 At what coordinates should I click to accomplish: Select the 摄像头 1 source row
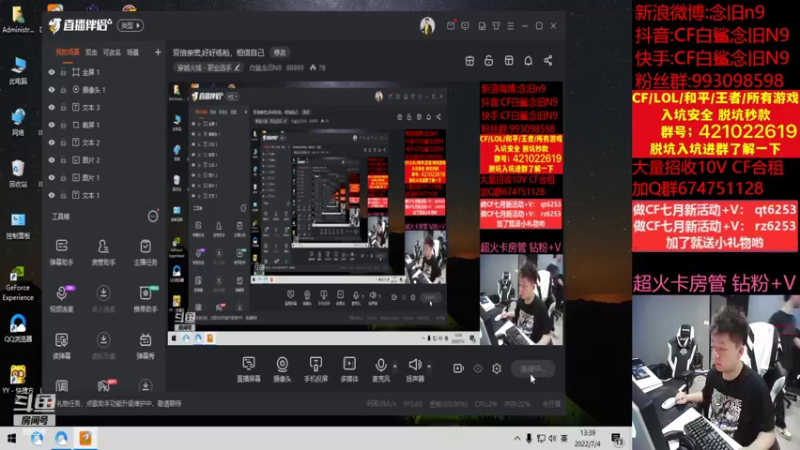(x=104, y=90)
